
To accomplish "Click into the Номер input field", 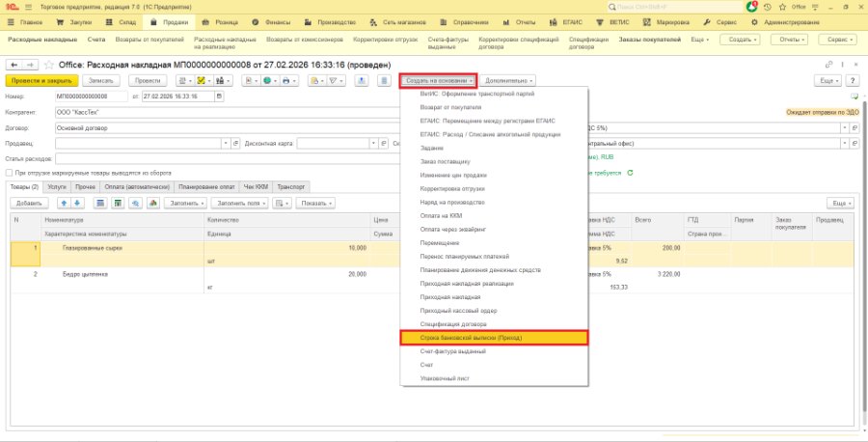I will [x=92, y=96].
